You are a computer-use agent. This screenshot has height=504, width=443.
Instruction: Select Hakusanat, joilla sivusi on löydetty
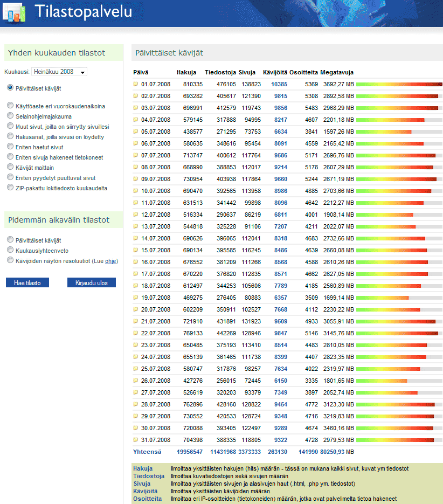coord(10,136)
